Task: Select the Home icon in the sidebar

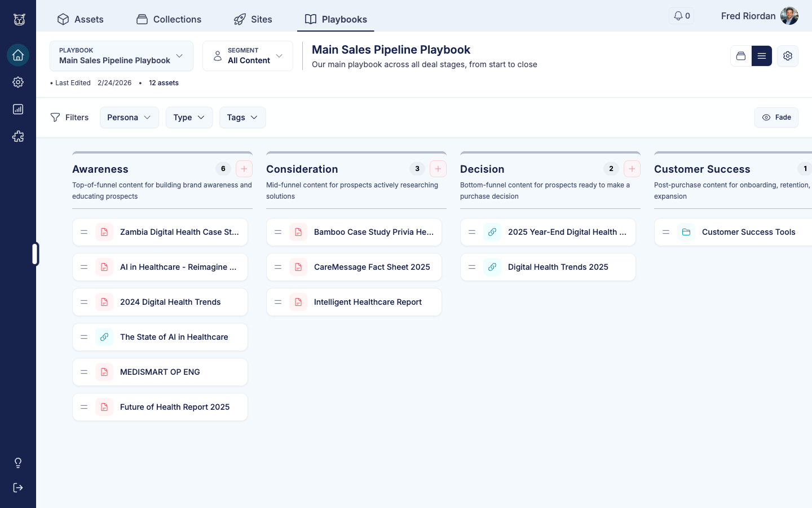Action: (x=18, y=55)
